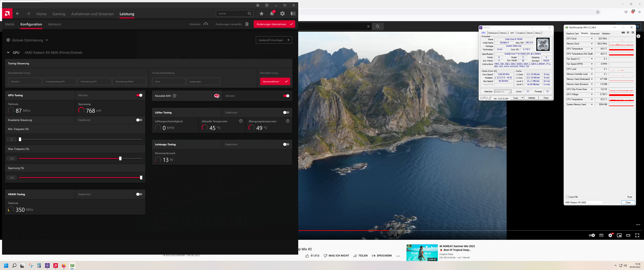Check the Log to file checkbox
Screen dimensions: 644x270
point(567,197)
